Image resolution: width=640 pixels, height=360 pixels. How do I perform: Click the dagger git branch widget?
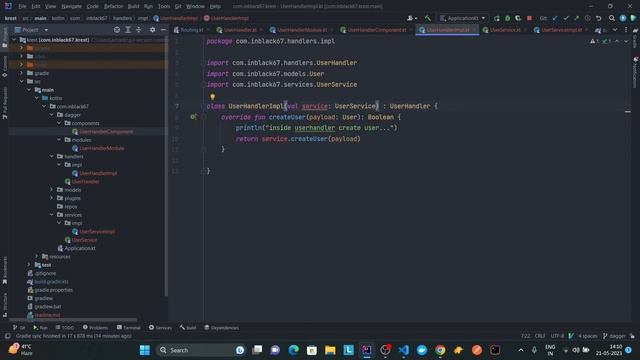[x=614, y=336]
